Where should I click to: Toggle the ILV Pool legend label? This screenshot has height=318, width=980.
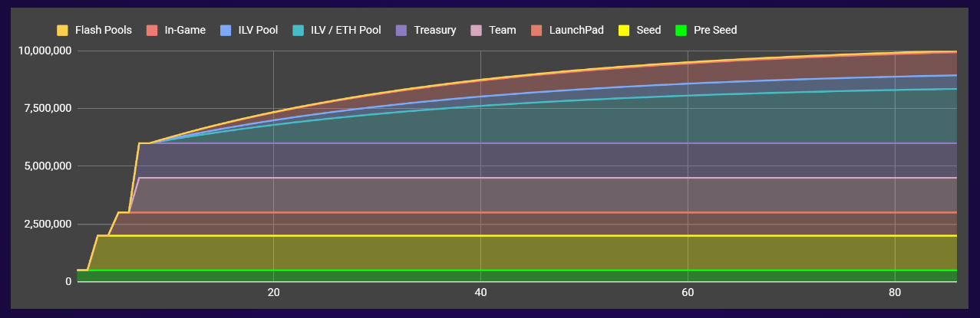[x=258, y=30]
